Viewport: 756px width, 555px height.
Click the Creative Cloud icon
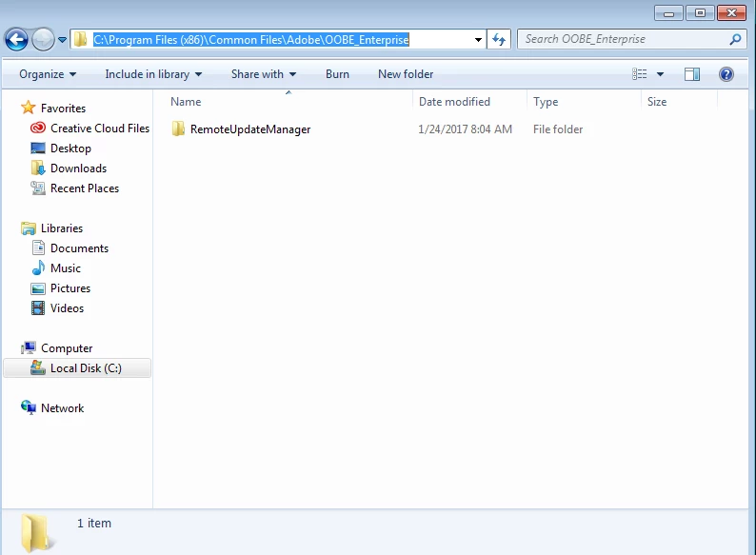[38, 128]
